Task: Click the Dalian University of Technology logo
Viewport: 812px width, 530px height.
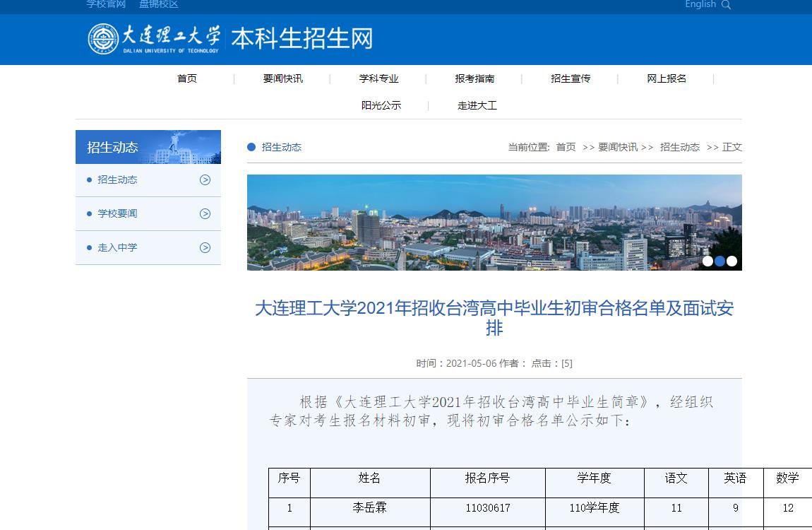Action: click(x=154, y=39)
